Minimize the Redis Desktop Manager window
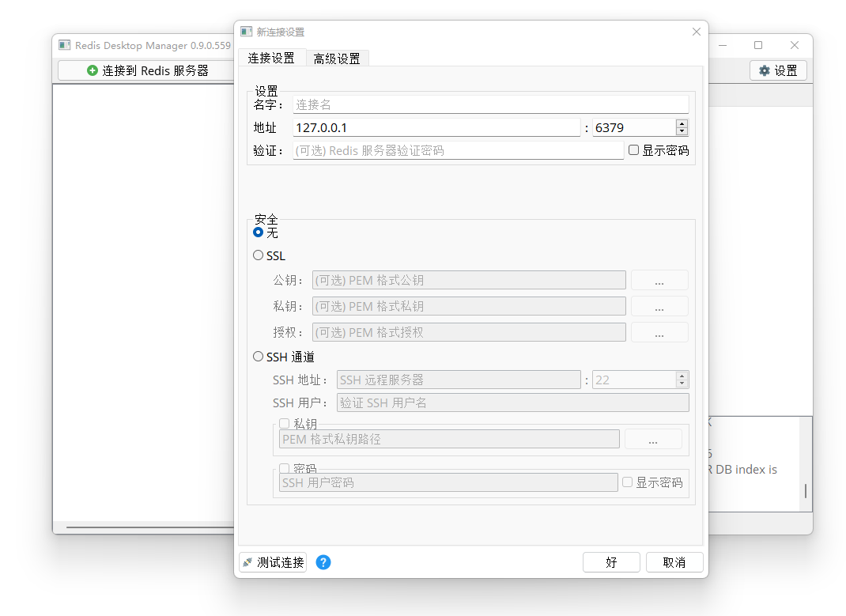 coord(723,45)
